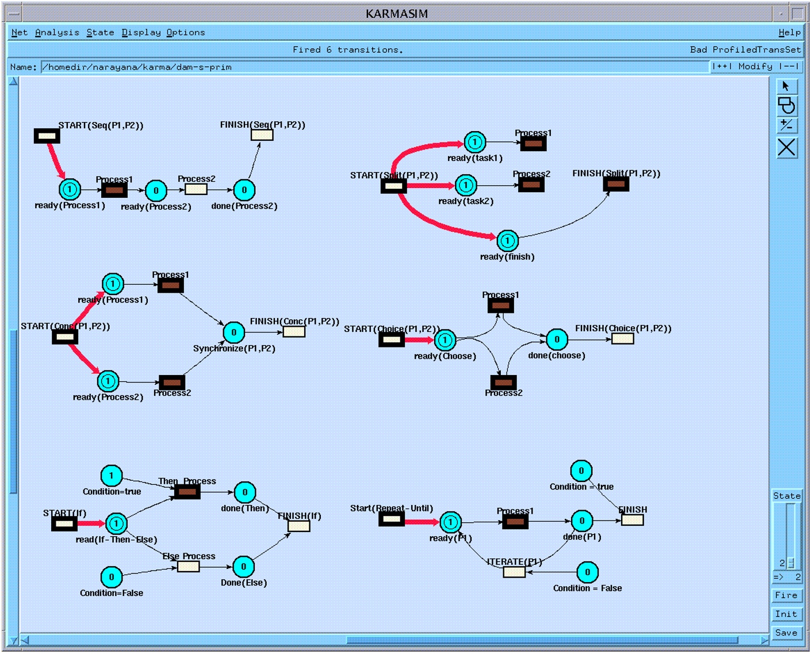Select the FINISH(If) transition
The image size is (812, 654).
299,526
